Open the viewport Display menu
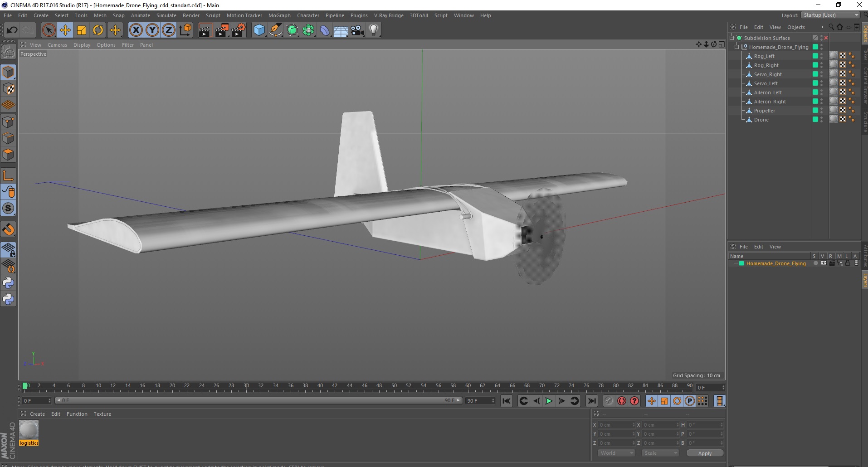 click(x=82, y=45)
